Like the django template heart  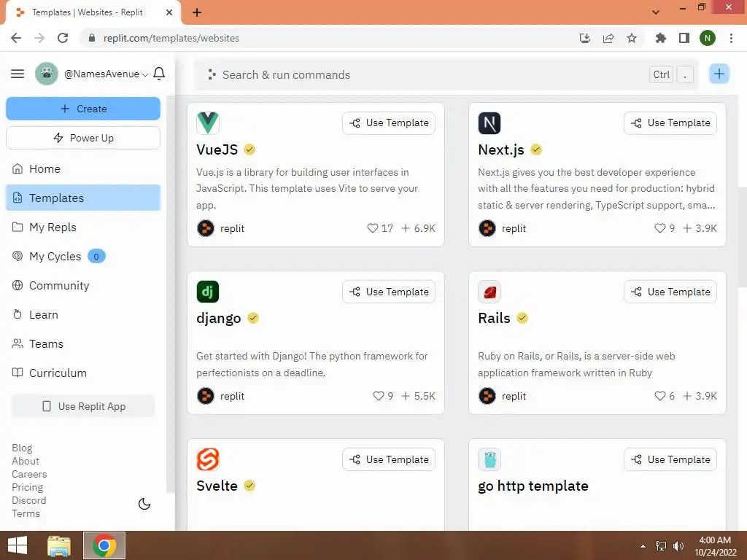coord(379,396)
